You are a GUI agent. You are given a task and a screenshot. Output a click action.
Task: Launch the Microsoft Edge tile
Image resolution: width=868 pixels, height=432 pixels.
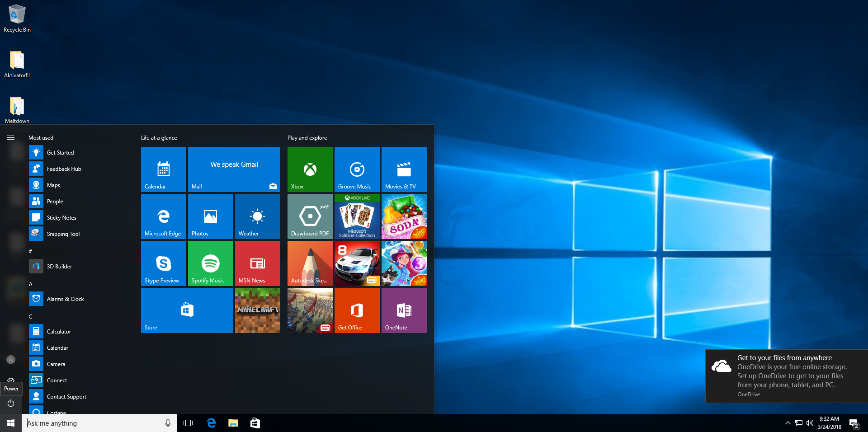tap(164, 216)
